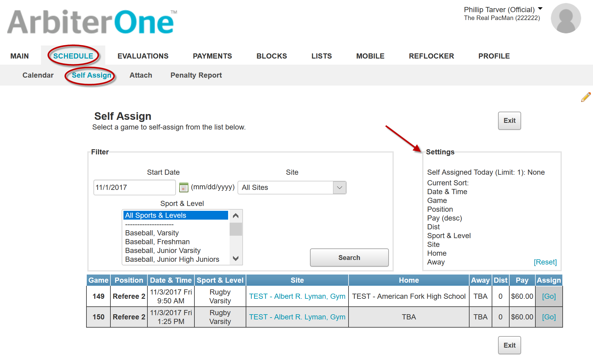Viewport: 593px width, 364px height.
Task: Go to the Attach submenu
Action: [141, 75]
